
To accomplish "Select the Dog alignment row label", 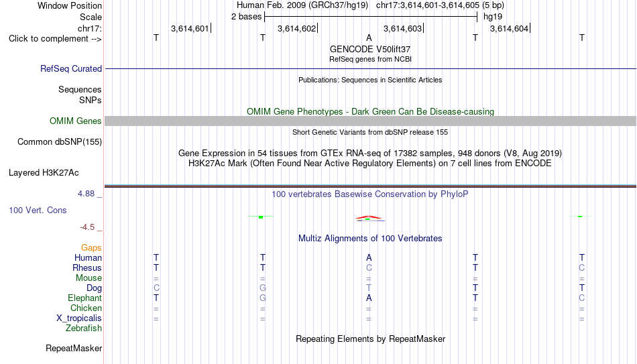I will (x=94, y=288).
